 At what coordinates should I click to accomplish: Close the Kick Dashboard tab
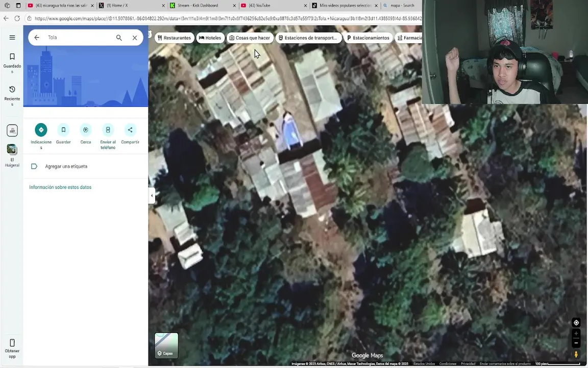pyautogui.click(x=234, y=6)
